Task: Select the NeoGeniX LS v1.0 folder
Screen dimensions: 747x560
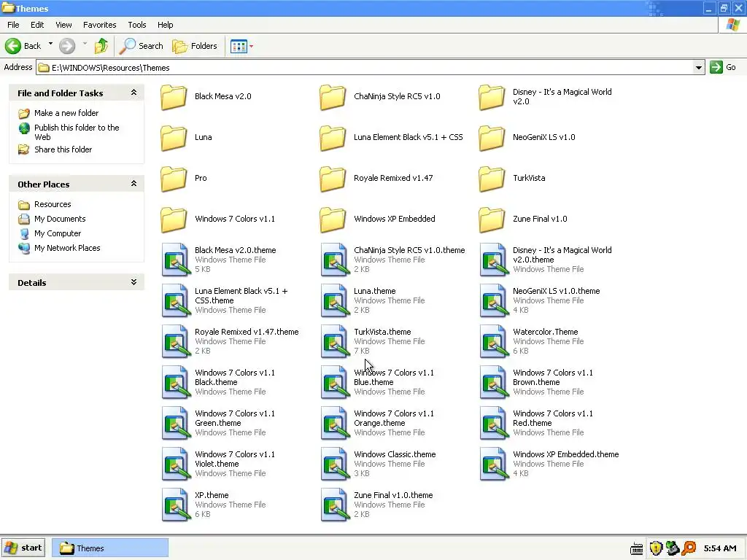Action: click(527, 138)
